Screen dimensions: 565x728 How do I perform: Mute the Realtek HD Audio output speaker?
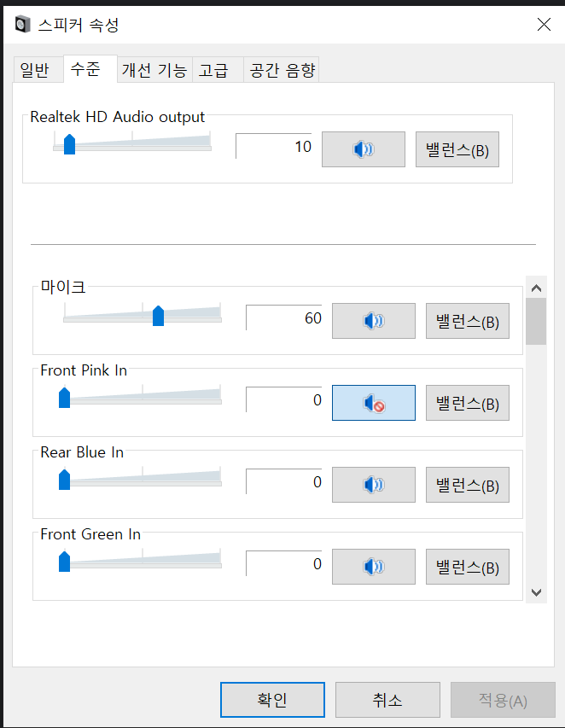tap(364, 149)
